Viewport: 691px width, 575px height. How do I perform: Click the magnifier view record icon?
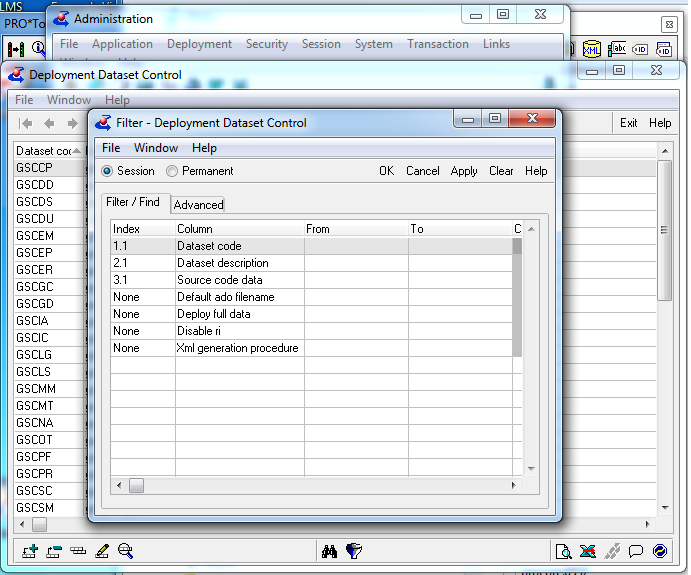pyautogui.click(x=126, y=551)
